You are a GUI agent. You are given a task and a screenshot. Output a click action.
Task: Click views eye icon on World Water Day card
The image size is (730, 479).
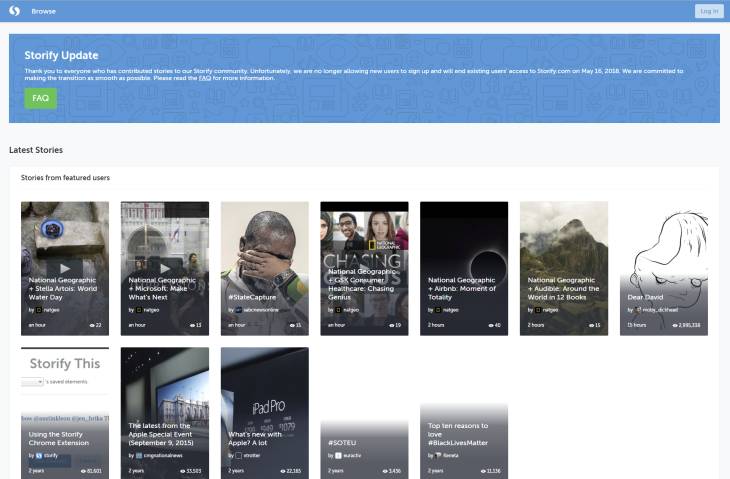pos(92,325)
